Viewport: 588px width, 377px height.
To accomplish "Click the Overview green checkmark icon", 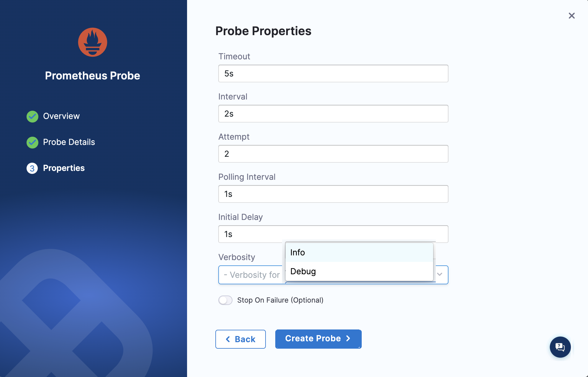I will point(32,116).
